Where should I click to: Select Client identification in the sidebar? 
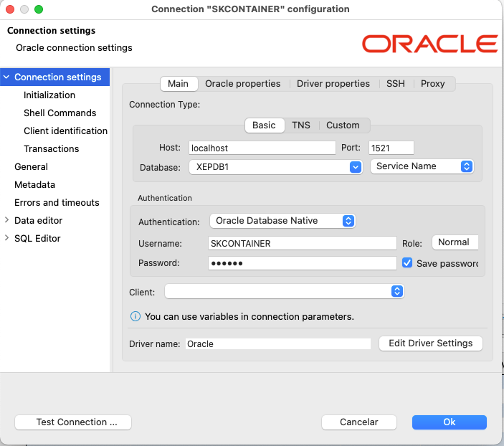(65, 131)
